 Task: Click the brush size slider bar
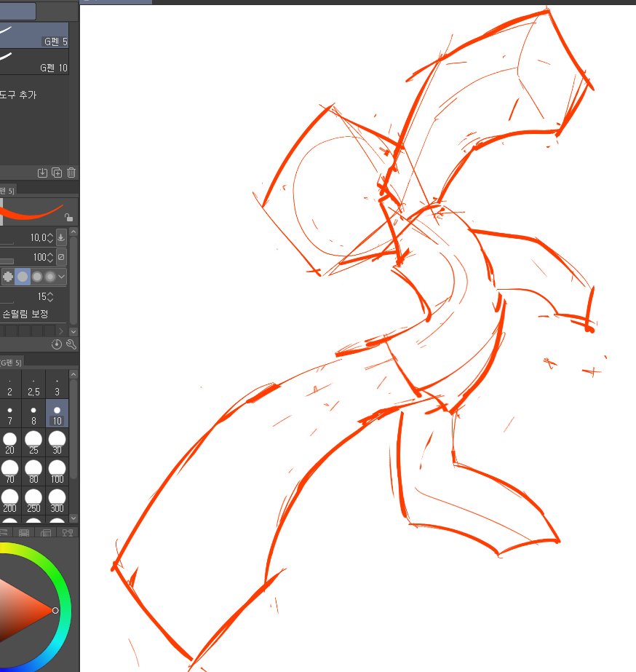(7, 244)
